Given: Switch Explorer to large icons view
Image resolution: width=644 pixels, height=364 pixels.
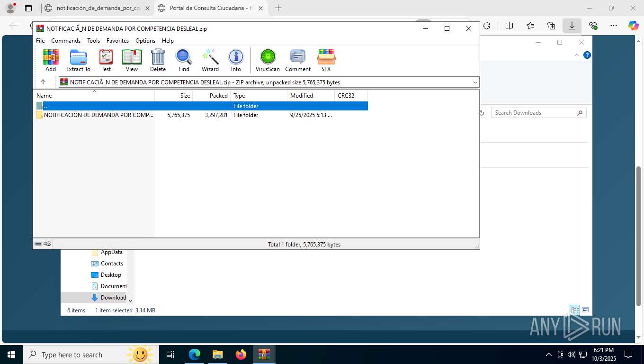Looking at the screenshot, I should pos(585,310).
